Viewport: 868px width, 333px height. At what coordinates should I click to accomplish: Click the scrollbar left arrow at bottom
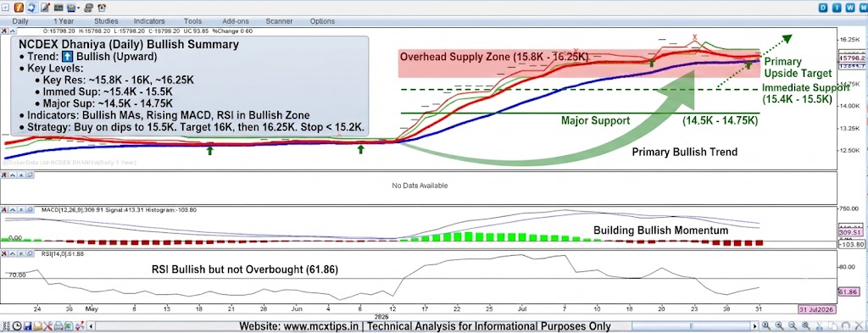click(91, 326)
